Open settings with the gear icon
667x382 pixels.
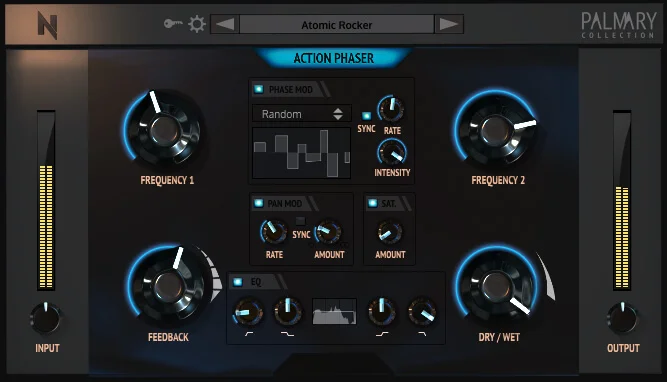tap(197, 24)
